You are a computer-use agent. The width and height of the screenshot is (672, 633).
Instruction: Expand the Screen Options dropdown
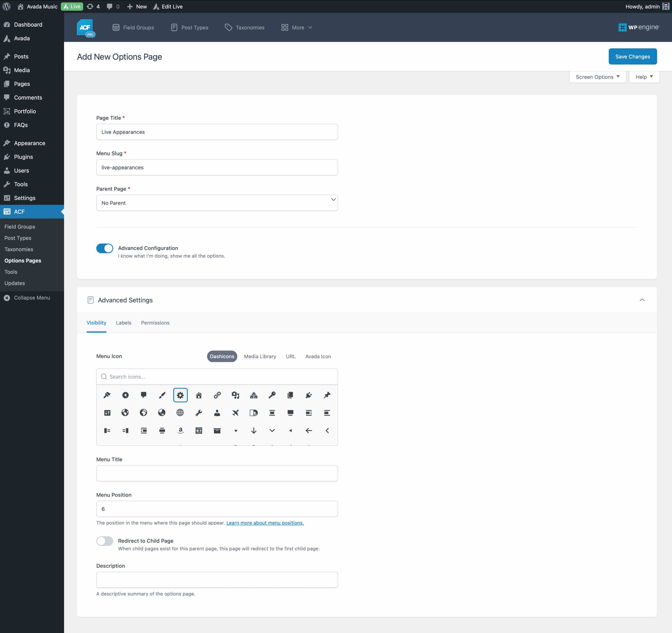coord(597,77)
